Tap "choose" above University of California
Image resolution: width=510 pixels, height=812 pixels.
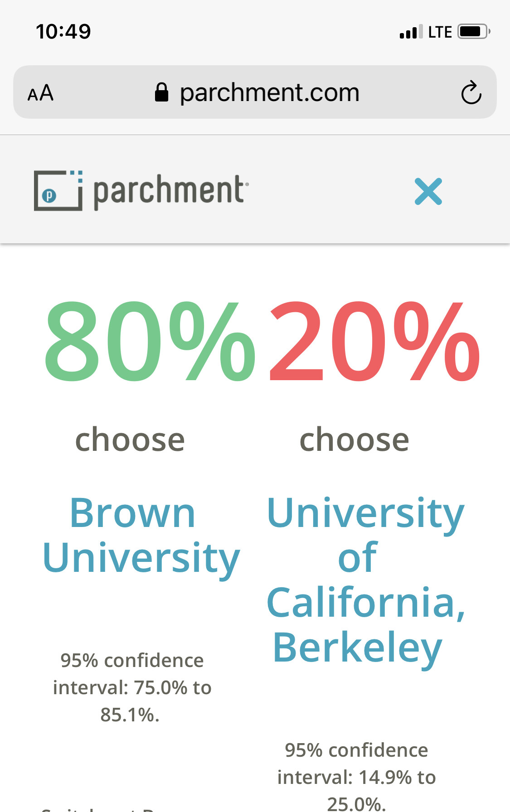tap(355, 440)
